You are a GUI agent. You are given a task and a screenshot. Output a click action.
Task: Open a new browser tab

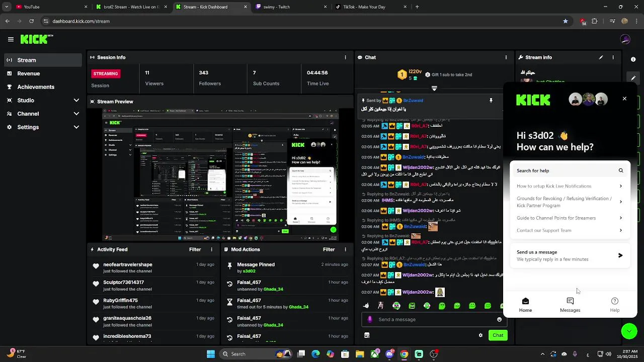417,7
